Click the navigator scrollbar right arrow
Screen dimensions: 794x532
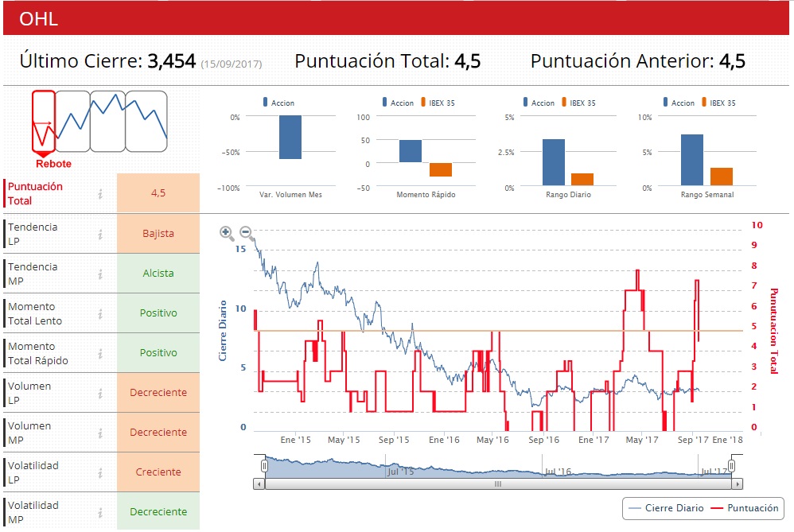[x=738, y=484]
